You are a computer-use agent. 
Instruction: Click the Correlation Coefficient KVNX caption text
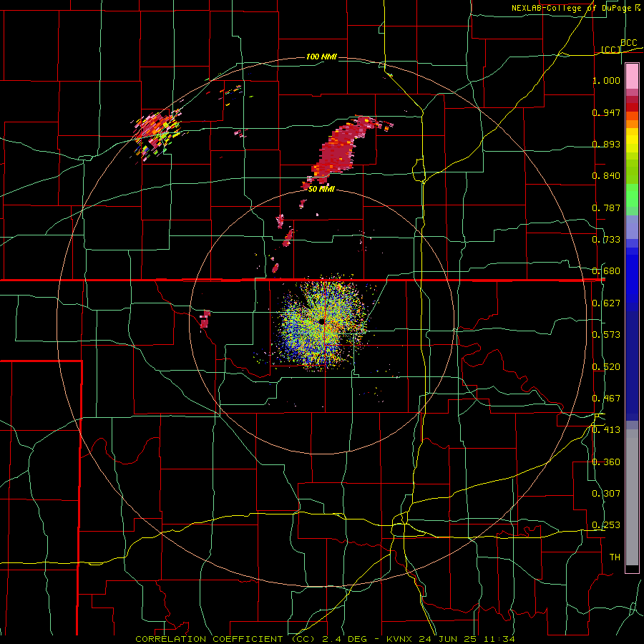(x=325, y=639)
